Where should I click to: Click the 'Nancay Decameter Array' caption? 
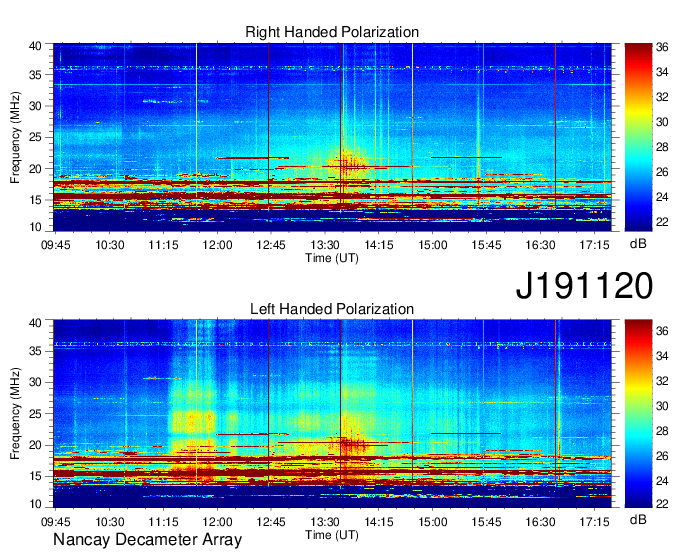coord(147,540)
